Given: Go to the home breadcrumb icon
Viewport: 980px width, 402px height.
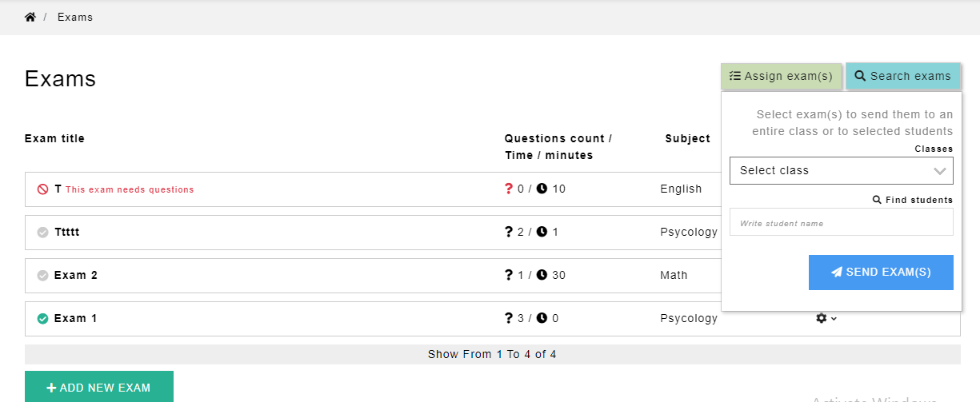Looking at the screenshot, I should click(30, 17).
